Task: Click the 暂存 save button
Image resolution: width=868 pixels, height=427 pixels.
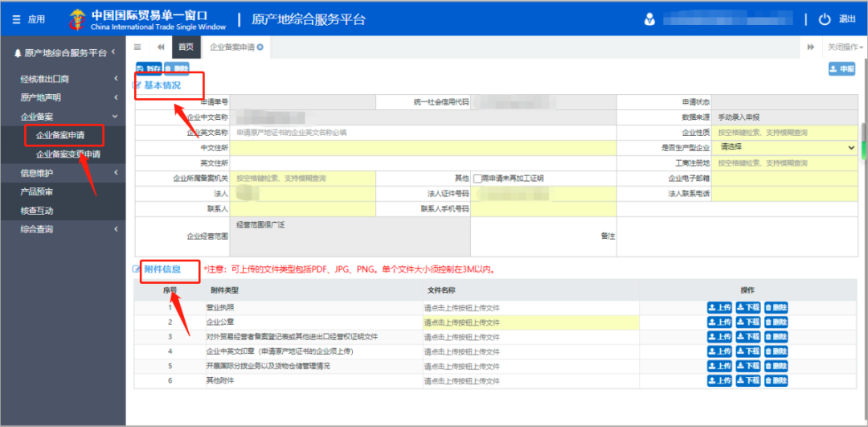Action: (x=149, y=68)
